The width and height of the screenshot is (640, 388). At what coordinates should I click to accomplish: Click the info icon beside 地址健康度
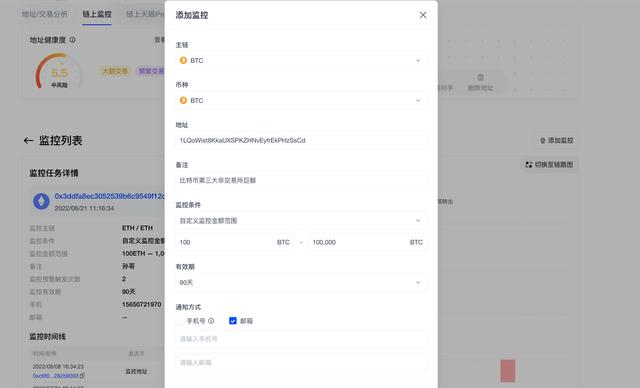(72, 40)
